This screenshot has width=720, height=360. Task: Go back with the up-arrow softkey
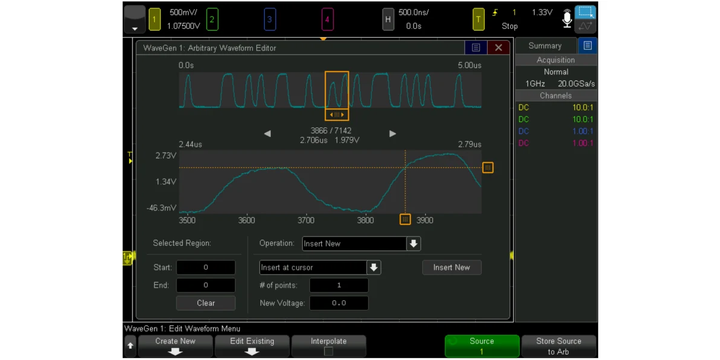tap(130, 346)
